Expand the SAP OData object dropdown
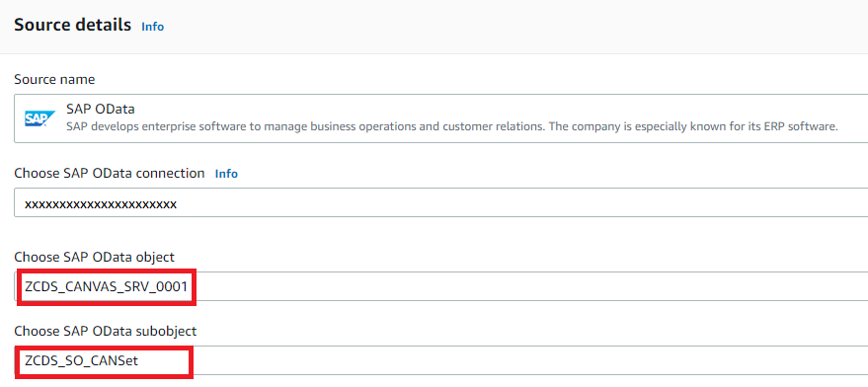Screen dimensions: 868x387 [440, 286]
